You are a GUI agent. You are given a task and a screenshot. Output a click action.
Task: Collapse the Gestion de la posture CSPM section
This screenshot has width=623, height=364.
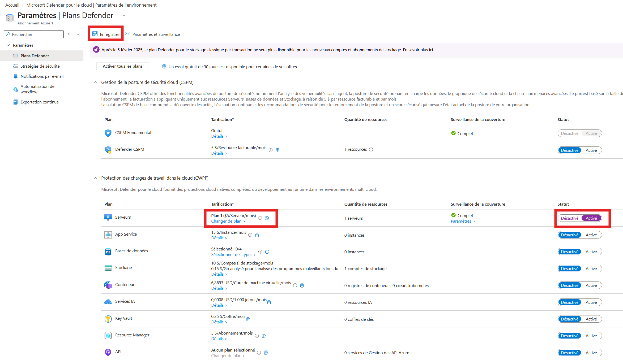(x=96, y=82)
